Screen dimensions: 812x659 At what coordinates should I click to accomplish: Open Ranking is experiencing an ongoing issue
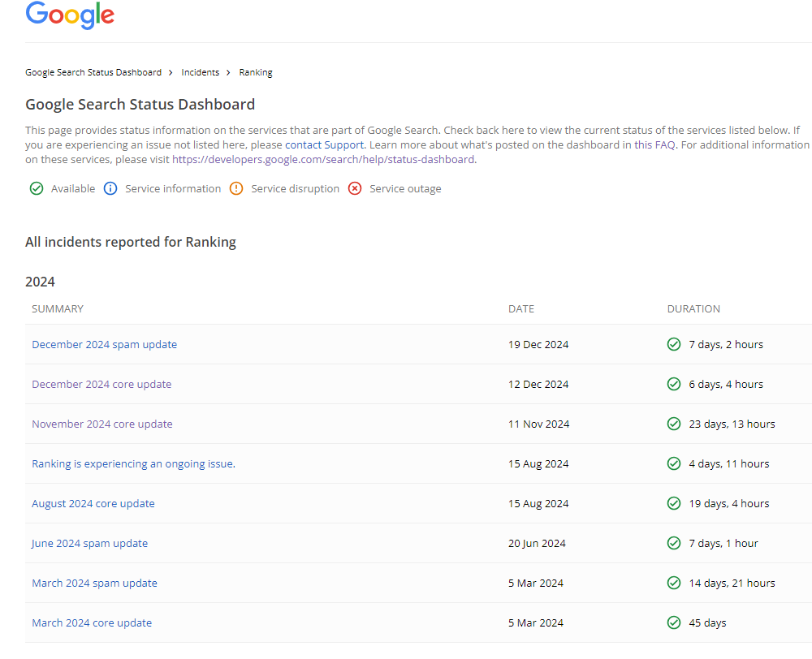(134, 464)
